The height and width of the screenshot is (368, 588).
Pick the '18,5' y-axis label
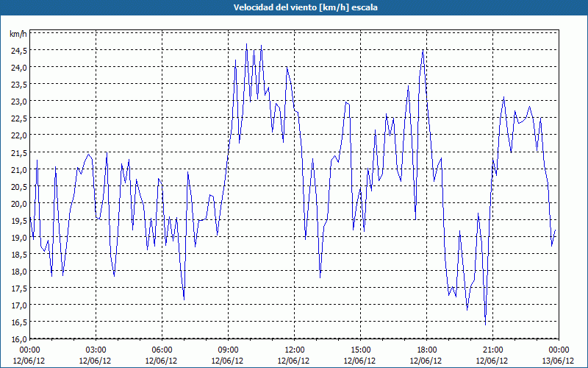tap(18, 255)
